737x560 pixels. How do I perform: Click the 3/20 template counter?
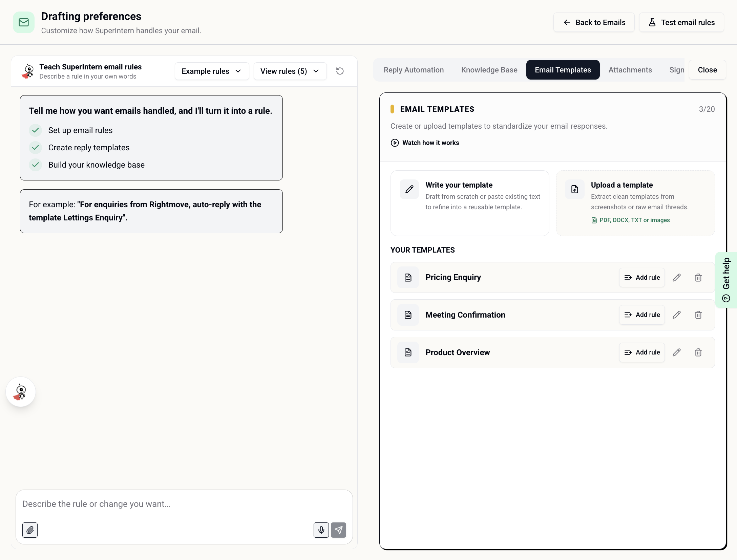707,109
